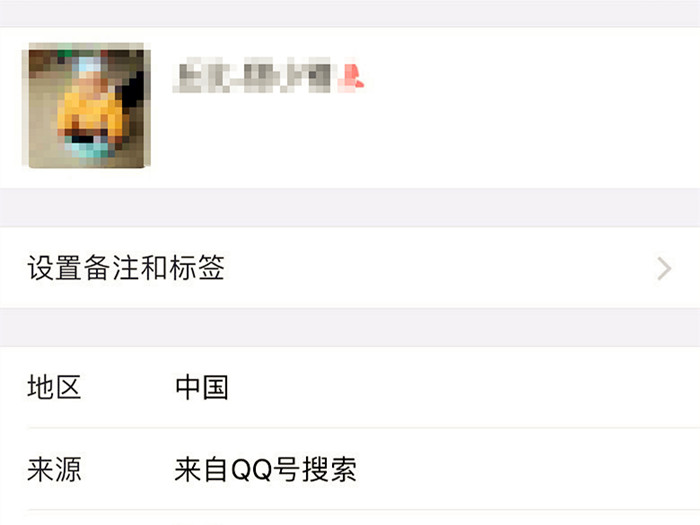The width and height of the screenshot is (700, 525).
Task: Select the blurred contact name text
Action: (x=252, y=75)
